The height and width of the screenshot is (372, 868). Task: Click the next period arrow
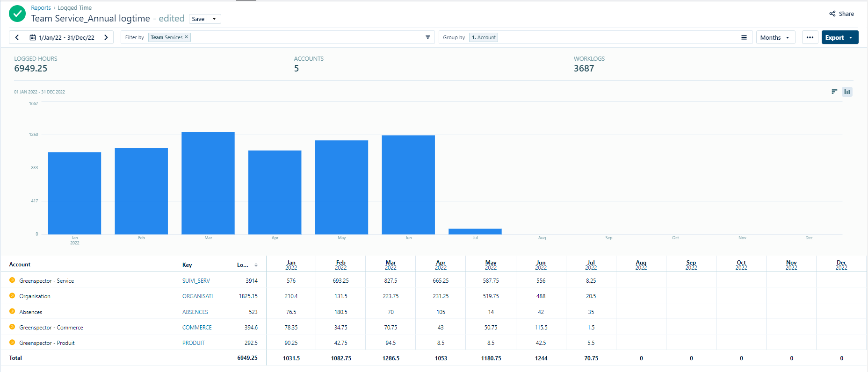coord(106,37)
